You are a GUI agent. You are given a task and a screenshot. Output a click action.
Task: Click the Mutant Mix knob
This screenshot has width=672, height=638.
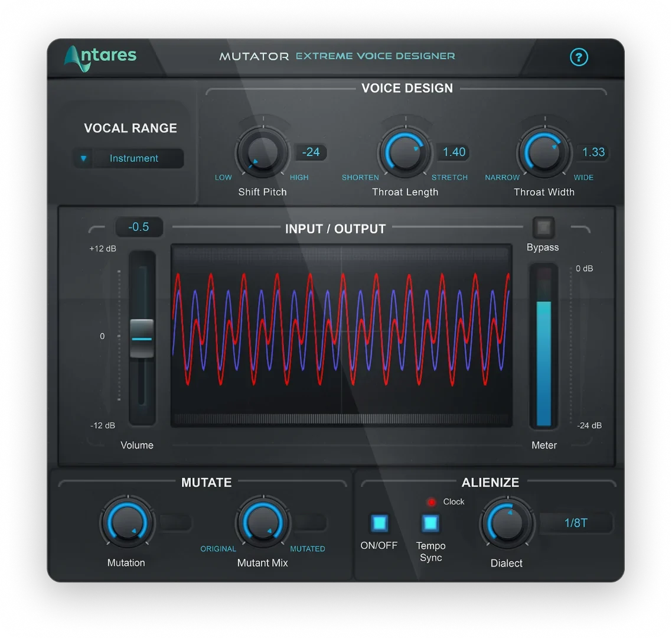[x=263, y=522]
